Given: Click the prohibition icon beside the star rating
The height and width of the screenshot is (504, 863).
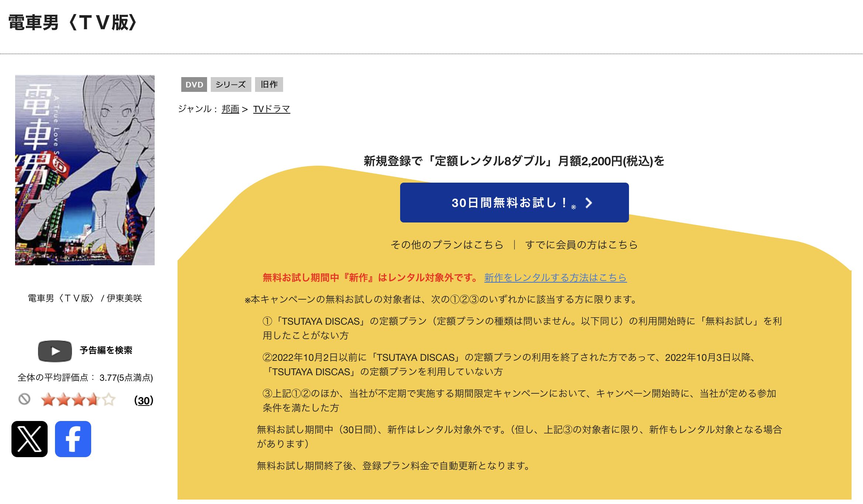Looking at the screenshot, I should pyautogui.click(x=25, y=399).
